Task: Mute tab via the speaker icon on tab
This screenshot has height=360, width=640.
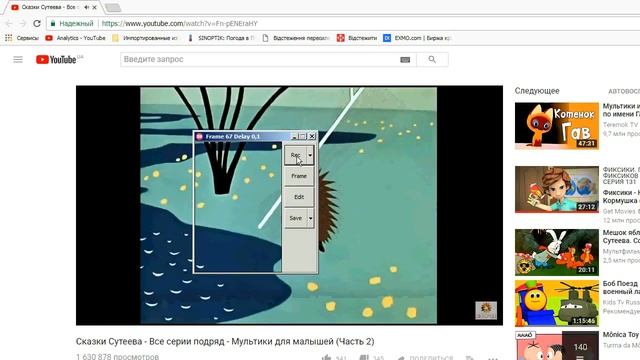Action: (87, 7)
